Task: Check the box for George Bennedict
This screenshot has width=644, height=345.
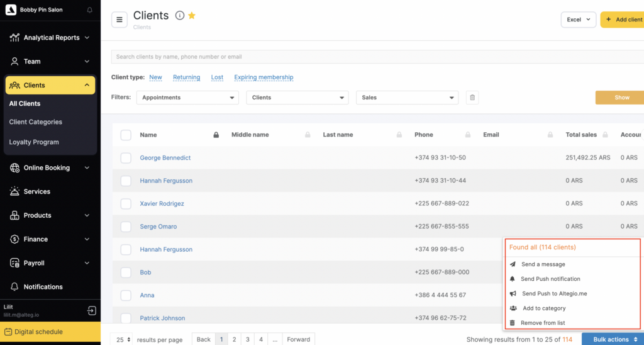Action: pyautogui.click(x=126, y=158)
